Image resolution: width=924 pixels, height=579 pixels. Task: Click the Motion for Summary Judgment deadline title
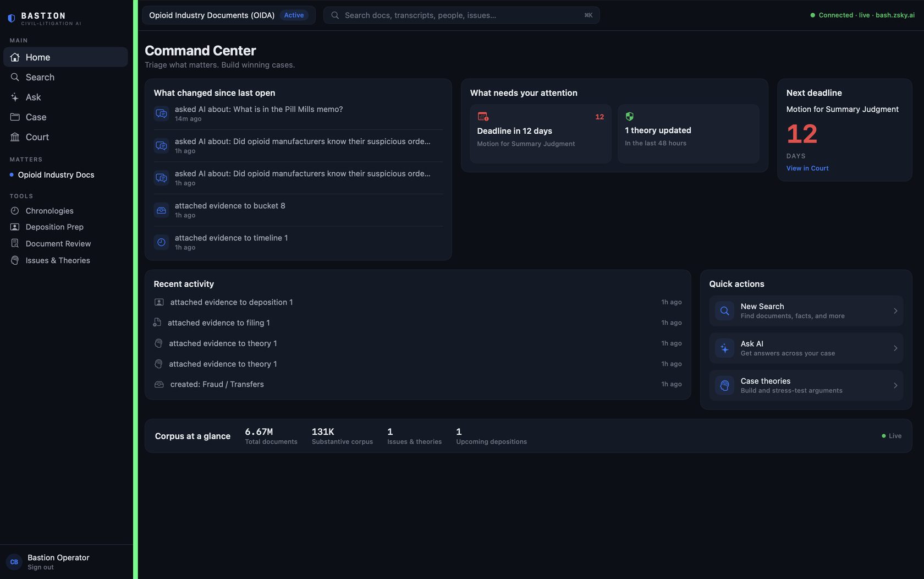tap(842, 110)
